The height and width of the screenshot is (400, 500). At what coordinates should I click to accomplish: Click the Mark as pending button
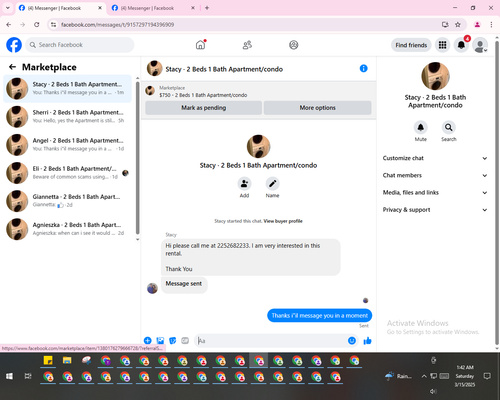pos(203,108)
